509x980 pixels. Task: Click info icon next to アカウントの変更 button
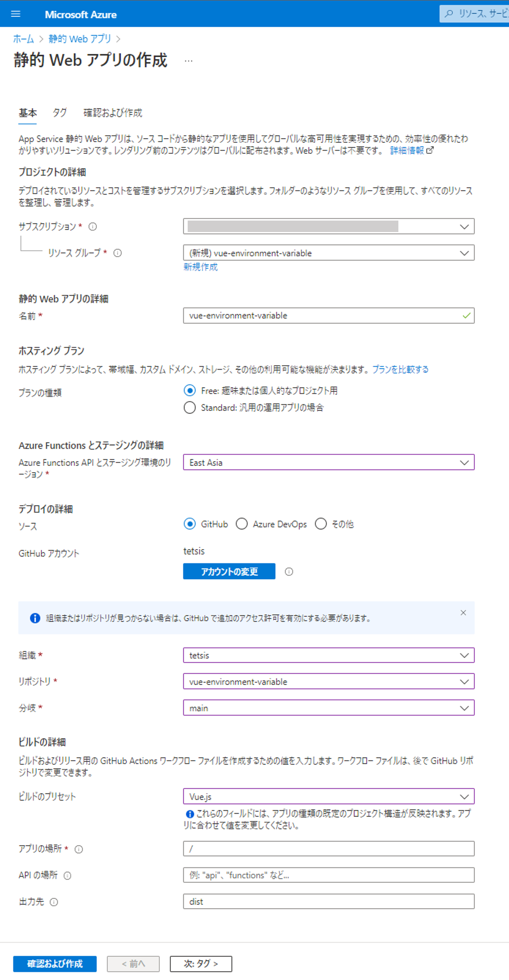coord(289,572)
